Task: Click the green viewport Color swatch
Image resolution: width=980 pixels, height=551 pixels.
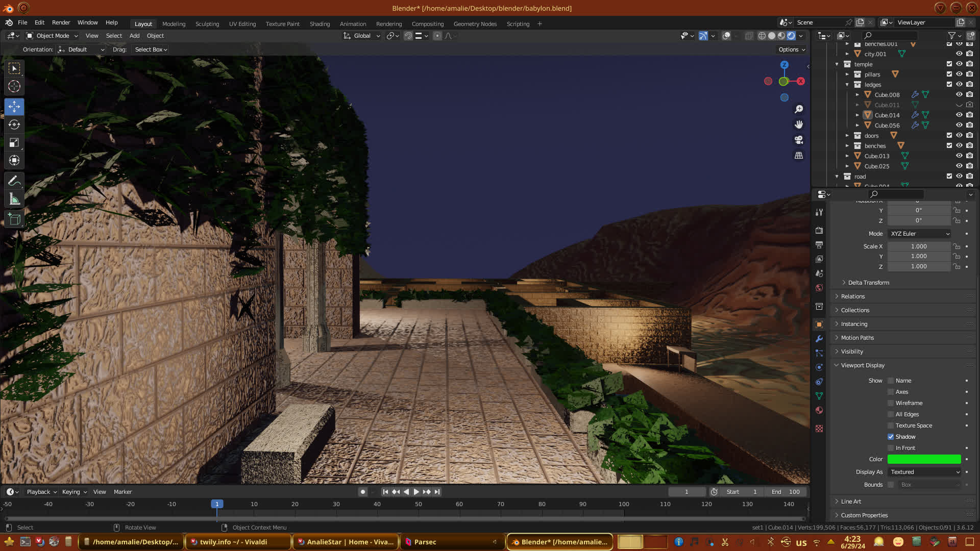Action: pos(924,459)
